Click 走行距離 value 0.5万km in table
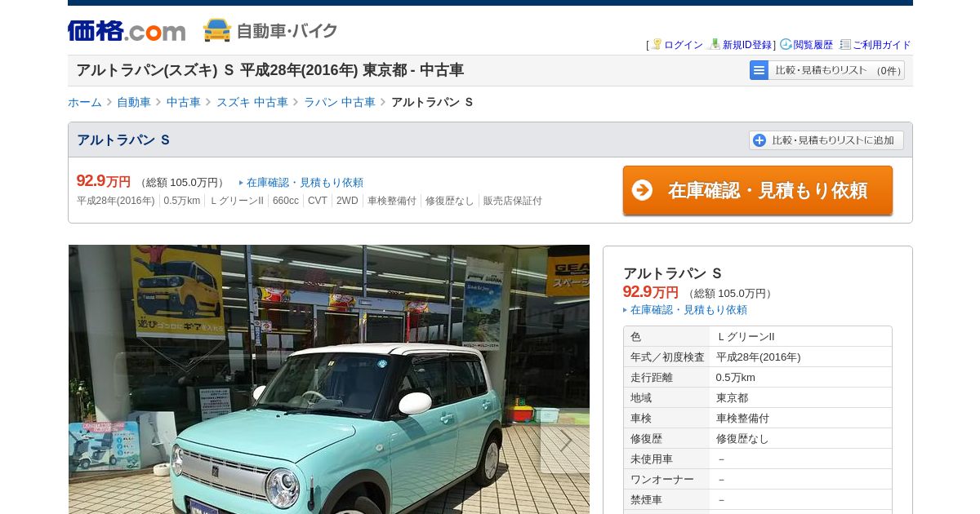This screenshot has width=980, height=514. [736, 377]
